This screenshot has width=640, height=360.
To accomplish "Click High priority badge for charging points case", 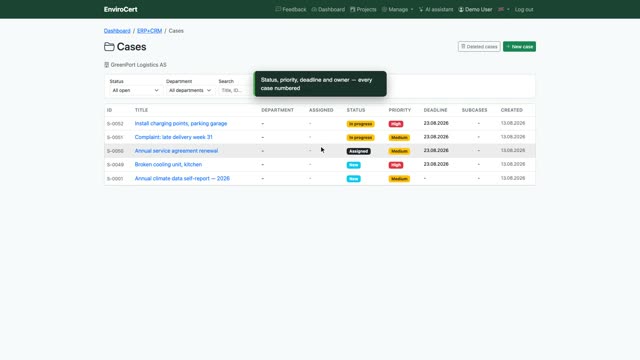I will (396, 124).
